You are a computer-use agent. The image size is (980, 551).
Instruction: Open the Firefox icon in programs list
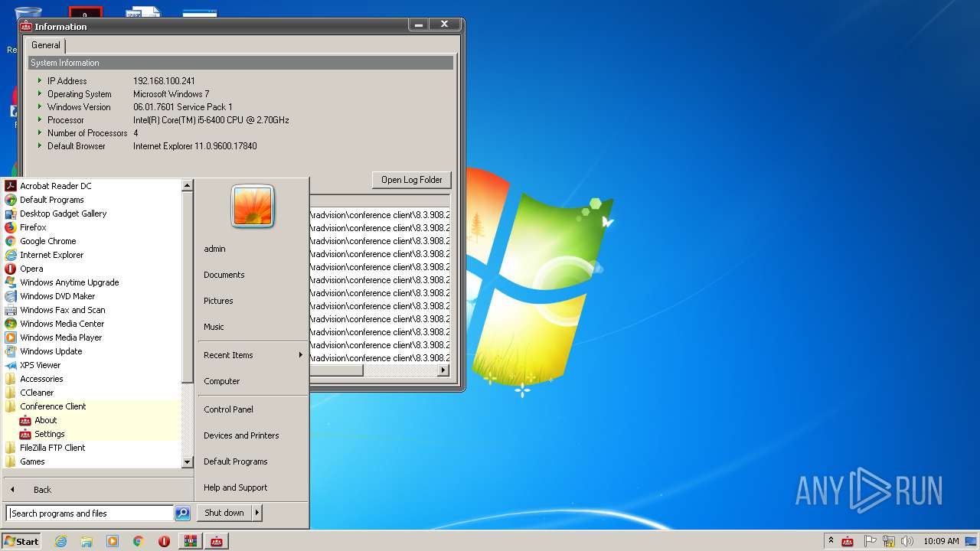11,227
